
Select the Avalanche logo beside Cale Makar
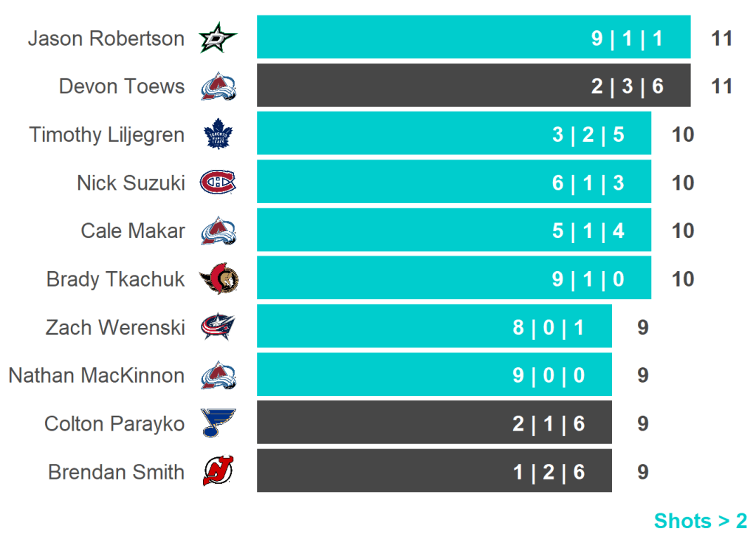pyautogui.click(x=219, y=230)
